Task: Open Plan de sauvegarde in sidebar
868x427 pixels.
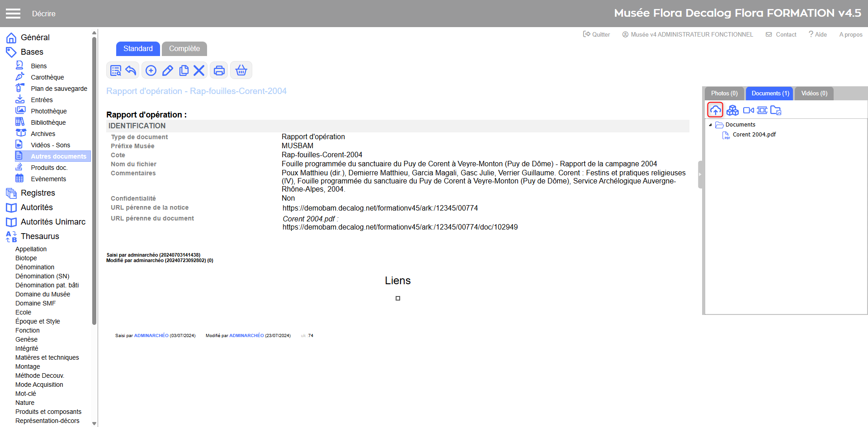Action: [59, 89]
